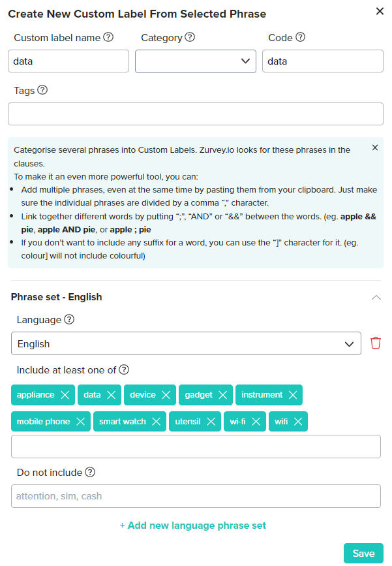The height and width of the screenshot is (566, 392).
Task: Open the Category dropdown
Action: pos(195,61)
